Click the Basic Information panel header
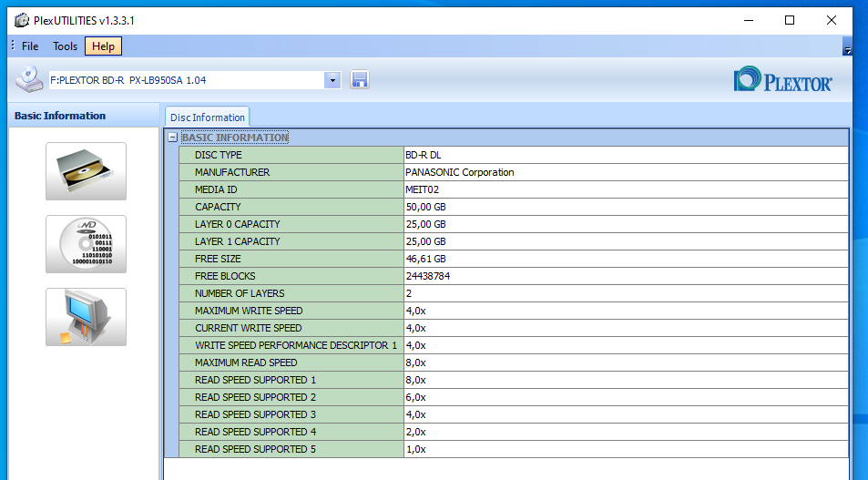Image resolution: width=868 pixels, height=480 pixels. [x=84, y=116]
